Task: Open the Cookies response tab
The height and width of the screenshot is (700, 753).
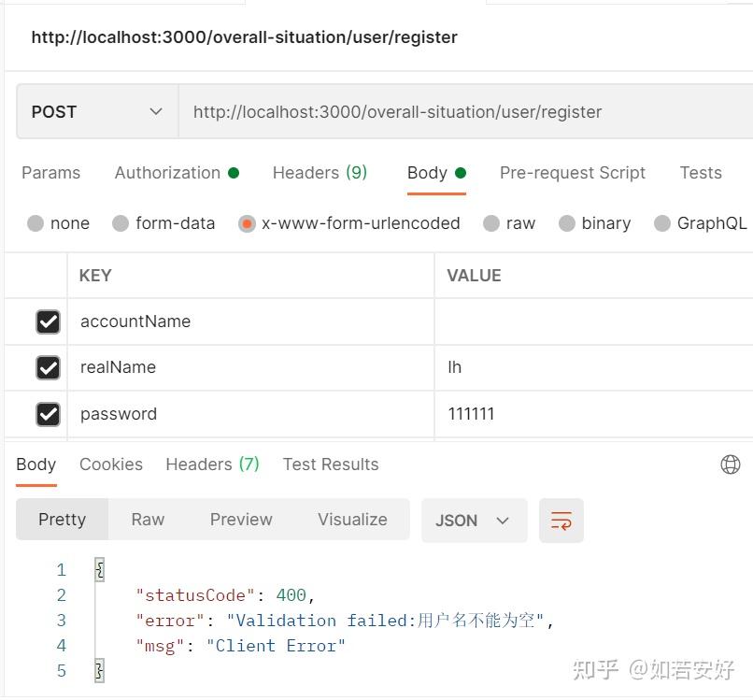Action: [110, 464]
